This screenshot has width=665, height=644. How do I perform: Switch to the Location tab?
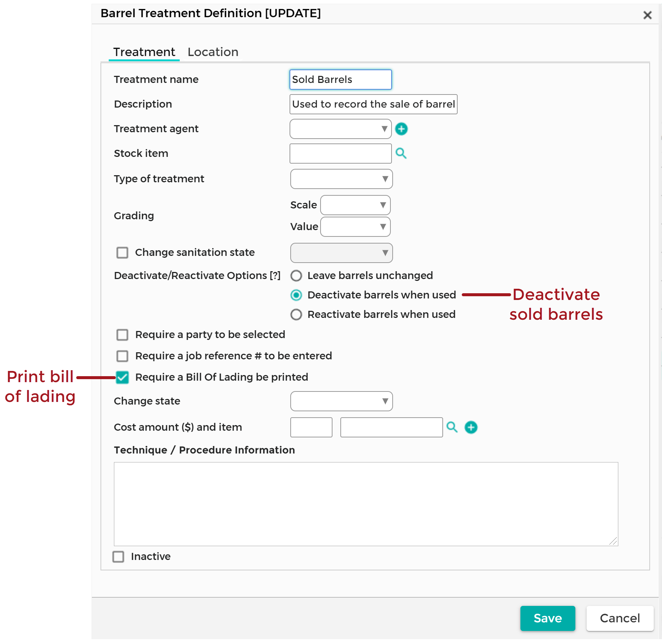[x=213, y=52]
